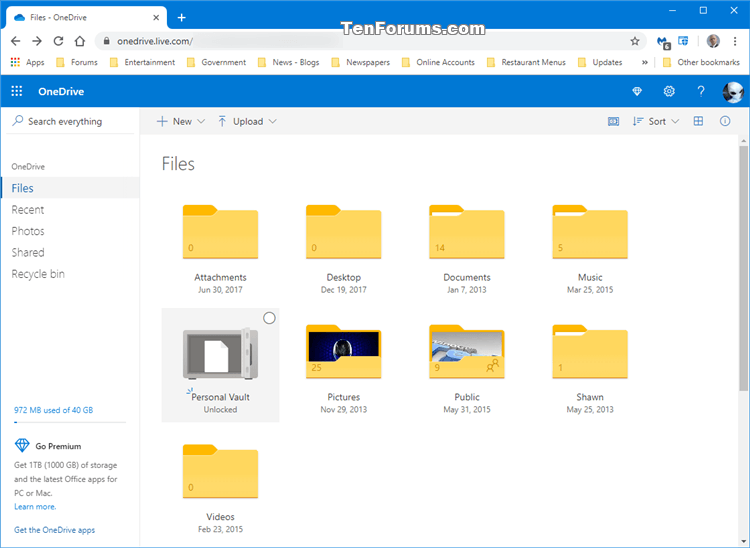Click Get the OneDrive apps link
This screenshot has height=548, width=750.
coord(55,530)
